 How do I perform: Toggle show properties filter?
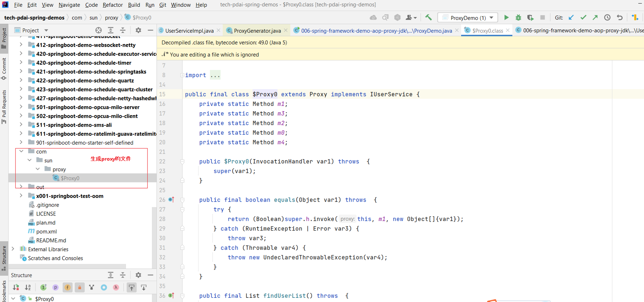pyautogui.click(x=55, y=287)
